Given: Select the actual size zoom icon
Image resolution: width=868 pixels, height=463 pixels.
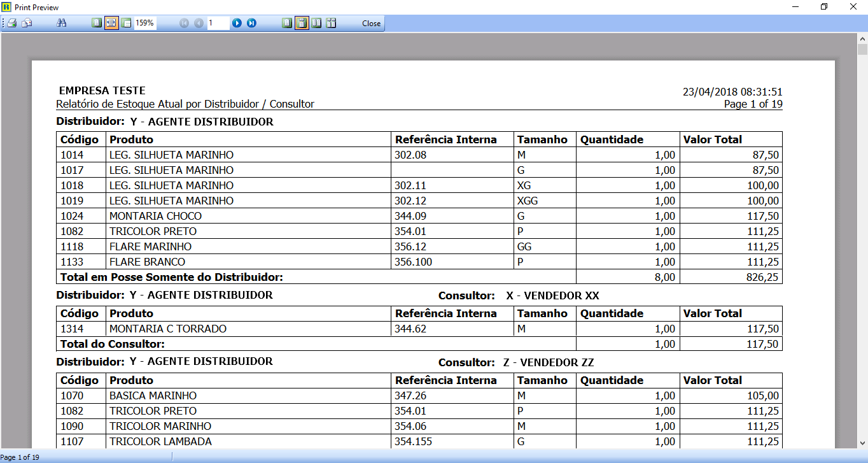Looking at the screenshot, I should 126,23.
